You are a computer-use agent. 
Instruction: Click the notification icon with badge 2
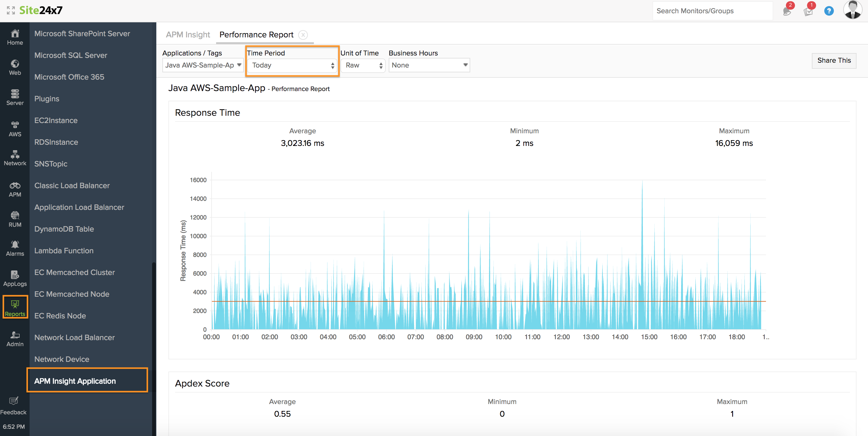[x=787, y=11]
